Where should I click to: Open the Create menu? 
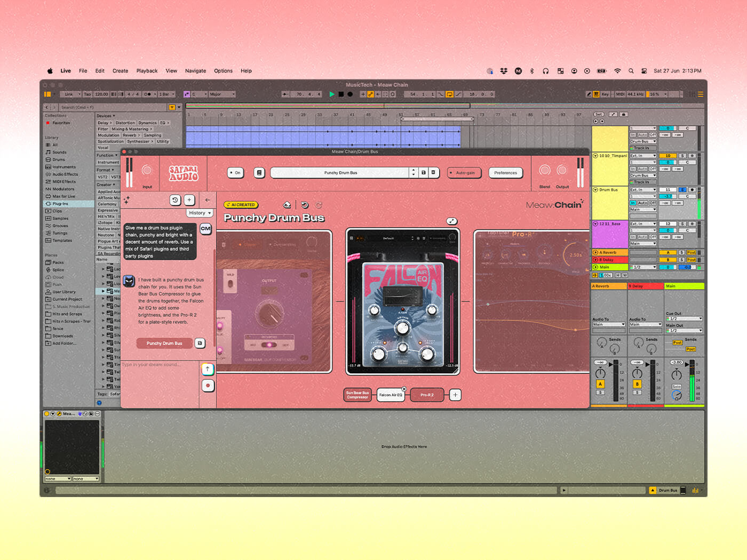[120, 71]
